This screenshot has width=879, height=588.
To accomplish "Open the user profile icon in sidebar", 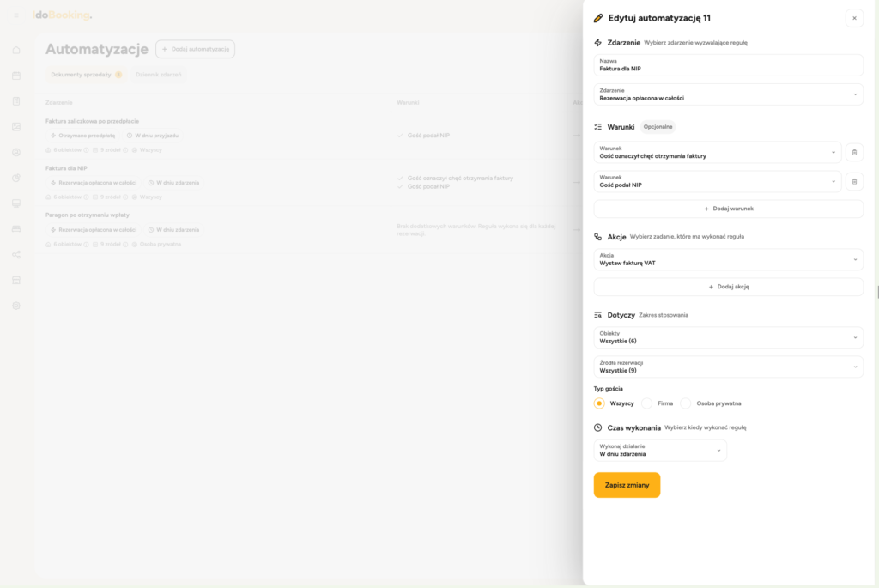I will (x=16, y=153).
